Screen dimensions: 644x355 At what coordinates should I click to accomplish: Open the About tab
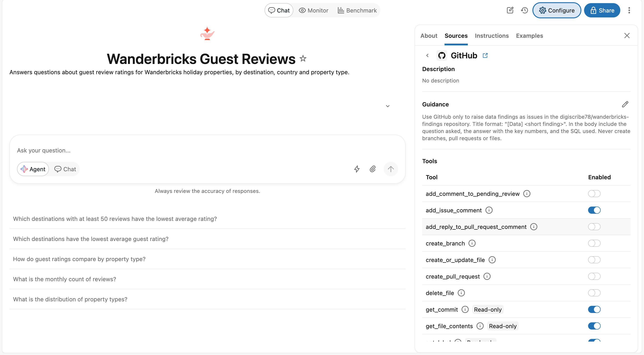click(429, 36)
